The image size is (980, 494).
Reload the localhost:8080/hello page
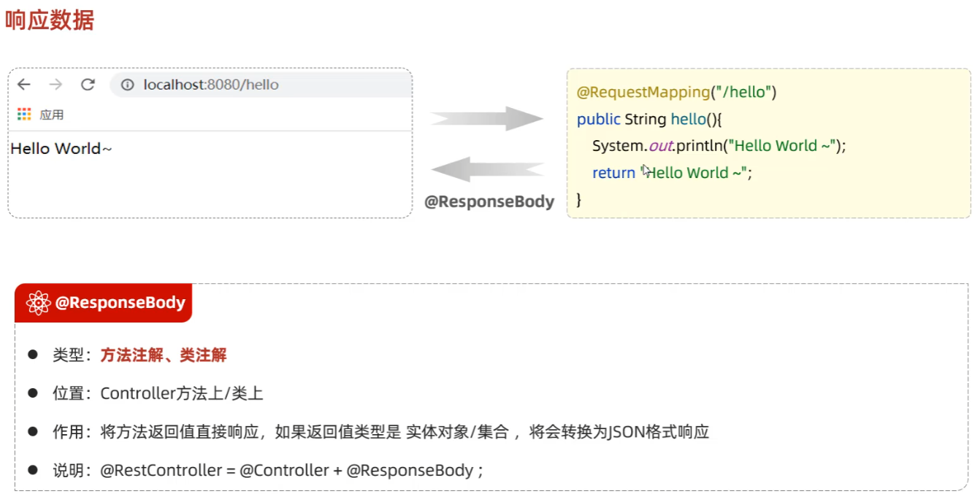coord(88,85)
